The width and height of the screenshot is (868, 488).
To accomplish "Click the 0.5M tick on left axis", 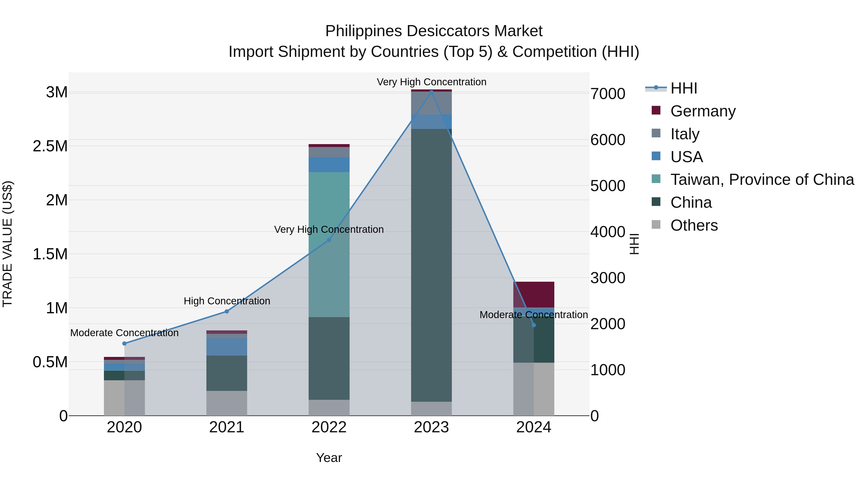I will pyautogui.click(x=50, y=362).
